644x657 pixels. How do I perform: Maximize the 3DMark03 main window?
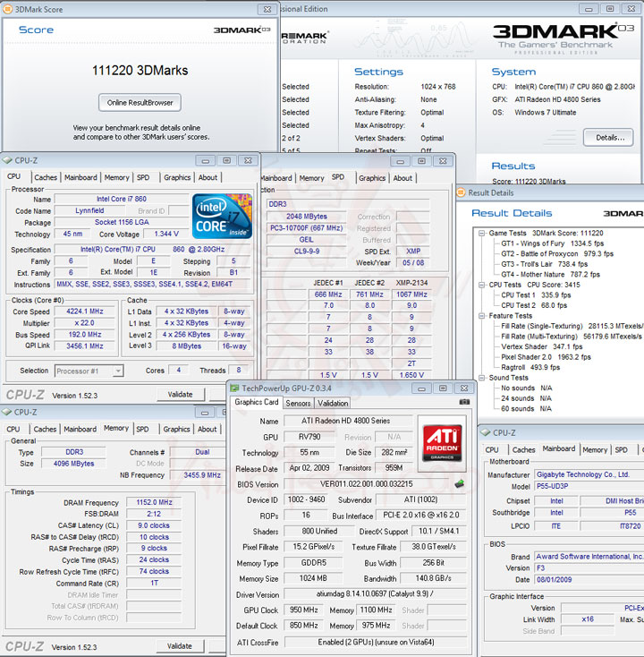[x=610, y=9]
